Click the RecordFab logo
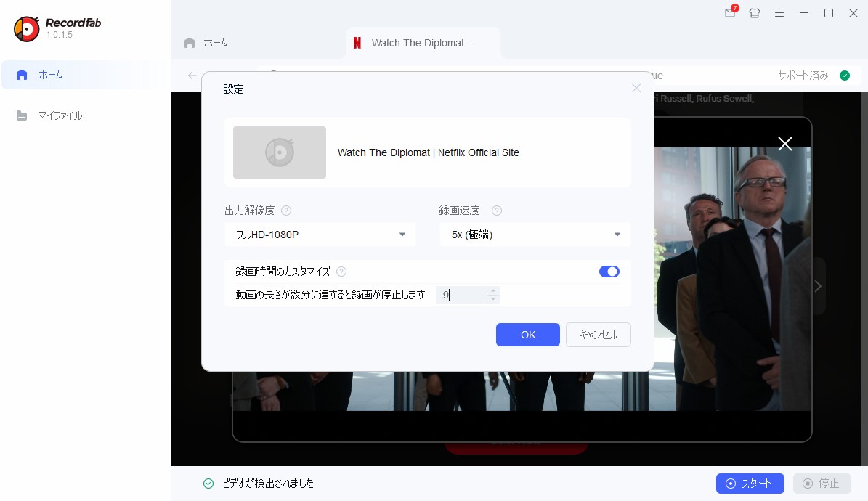The height and width of the screenshot is (501, 868). pos(27,28)
